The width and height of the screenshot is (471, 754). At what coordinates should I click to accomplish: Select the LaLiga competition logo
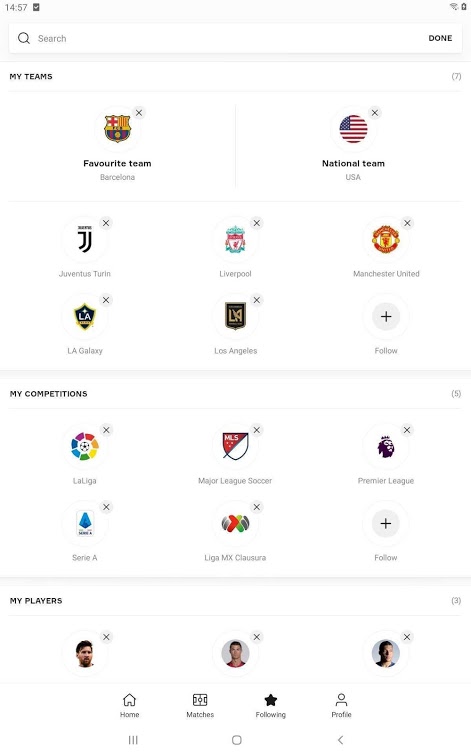pyautogui.click(x=85, y=446)
